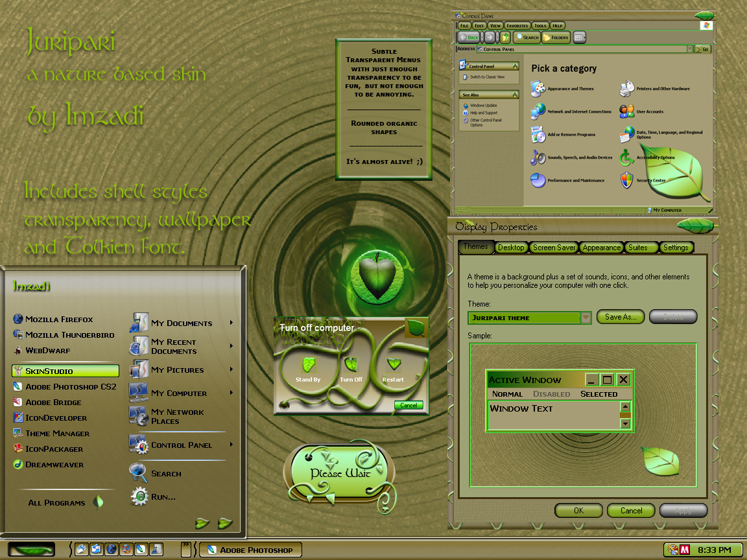This screenshot has width=747, height=560.
Task: Open the User Accounts category
Action: (x=641, y=111)
